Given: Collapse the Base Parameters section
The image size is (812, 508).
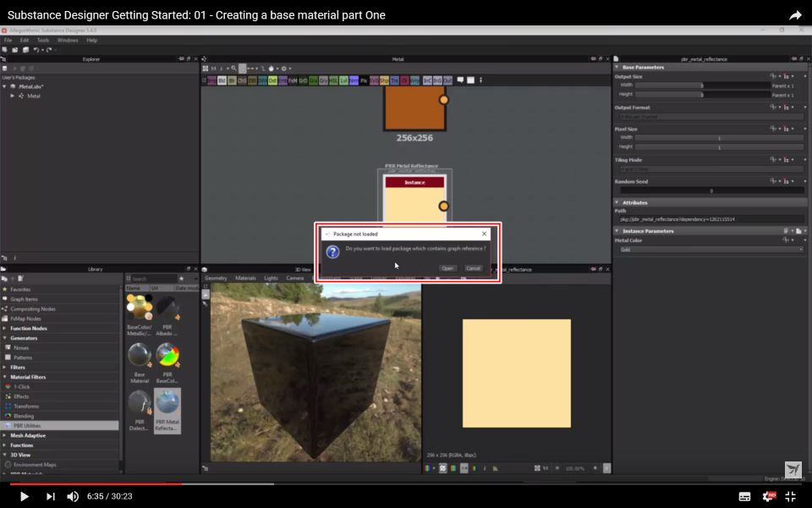Looking at the screenshot, I should [x=617, y=68].
